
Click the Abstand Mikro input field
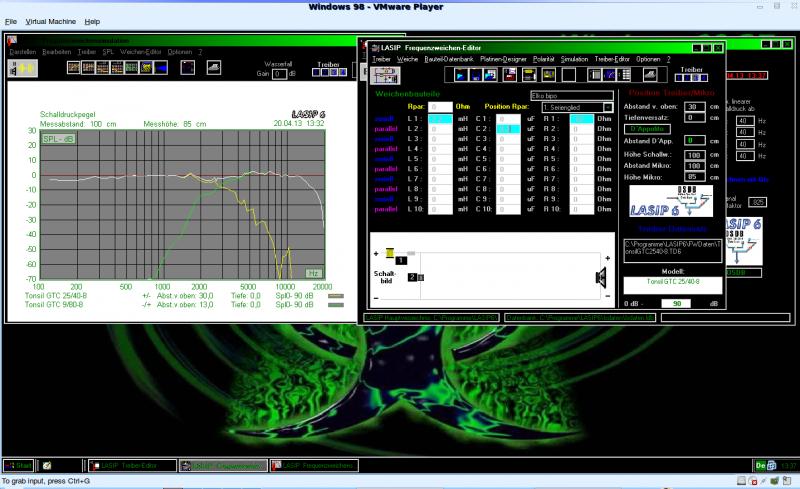(x=694, y=165)
